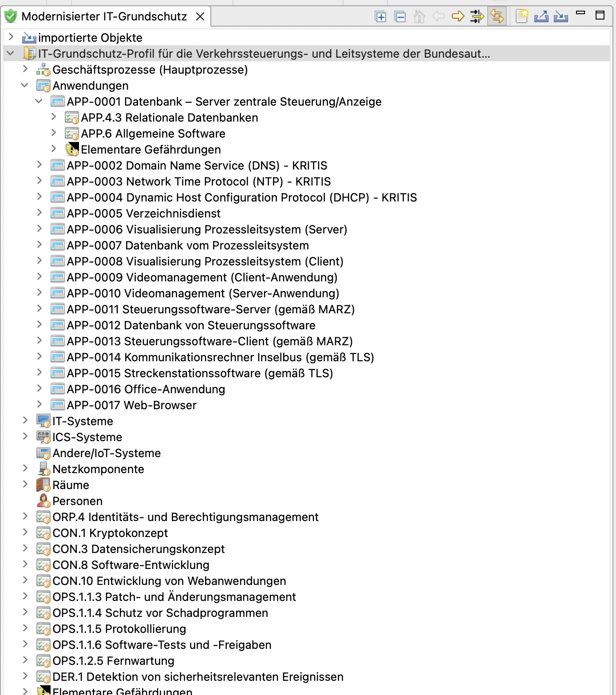Select APP-0012 Datenbank von Steuerungssoftware

point(191,325)
